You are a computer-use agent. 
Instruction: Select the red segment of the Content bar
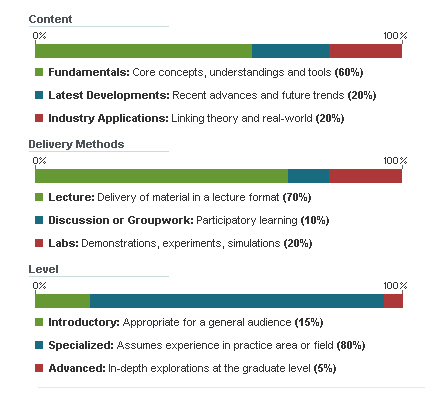pos(365,51)
